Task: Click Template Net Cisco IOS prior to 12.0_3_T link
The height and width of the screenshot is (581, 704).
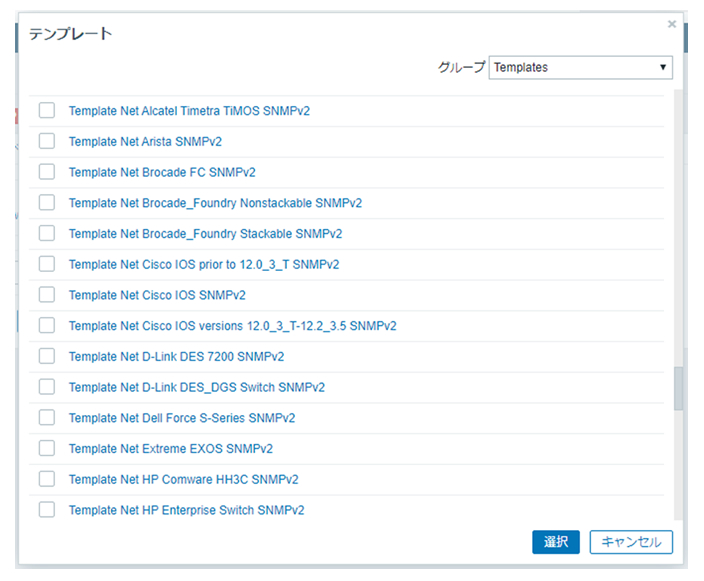Action: tap(204, 264)
